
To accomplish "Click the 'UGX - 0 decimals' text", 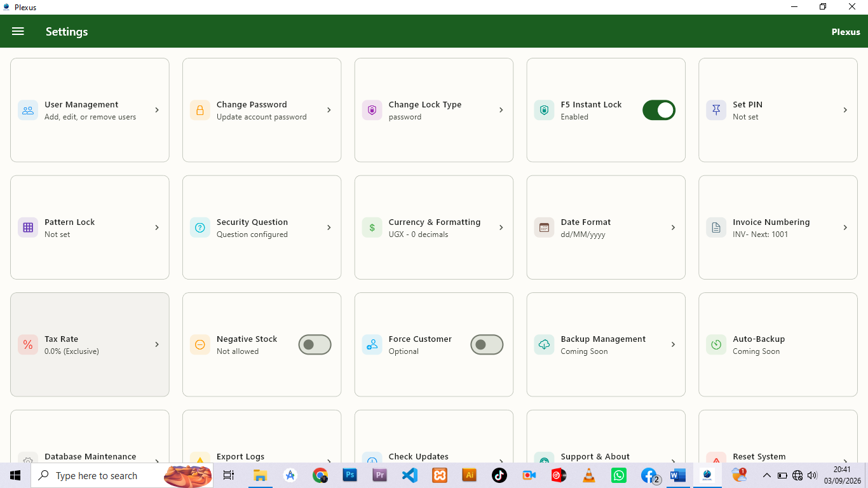I will coord(419,234).
